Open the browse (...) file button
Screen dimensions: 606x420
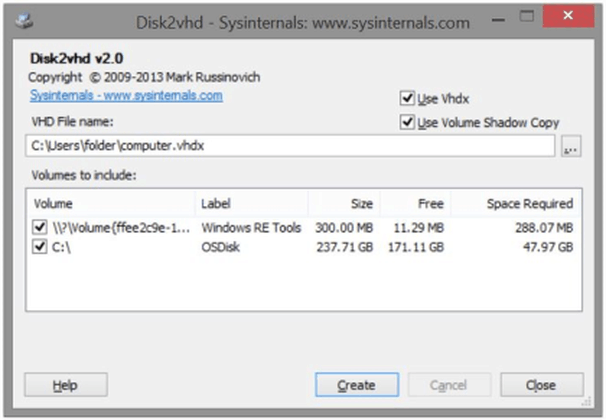[x=571, y=146]
